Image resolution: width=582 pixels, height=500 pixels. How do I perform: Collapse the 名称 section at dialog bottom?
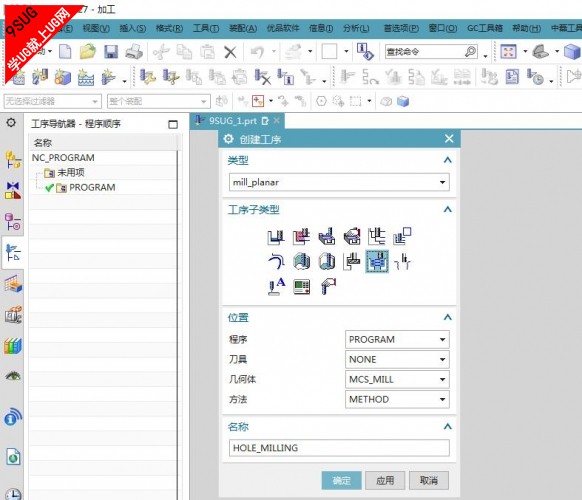(x=448, y=427)
